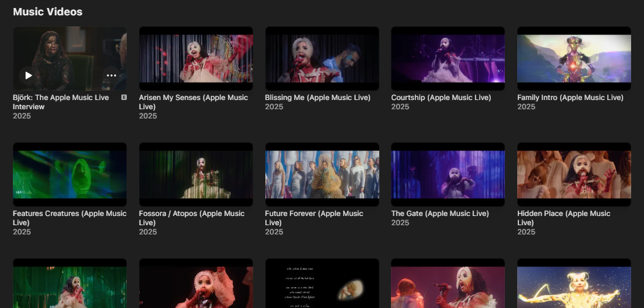Screen dimensions: 644x308
Task: Open the Courtship video thumbnail
Action: pos(448,58)
